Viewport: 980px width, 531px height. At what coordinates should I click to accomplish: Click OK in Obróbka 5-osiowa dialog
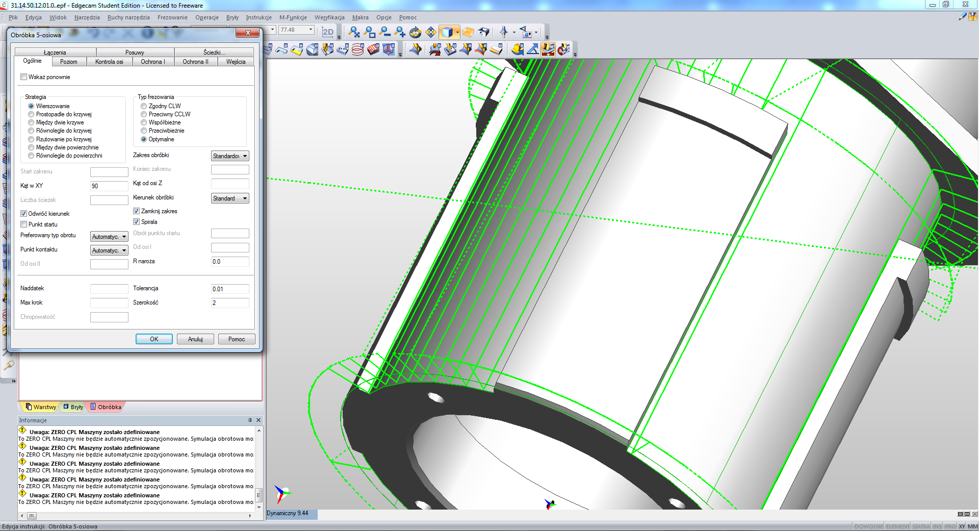[154, 339]
